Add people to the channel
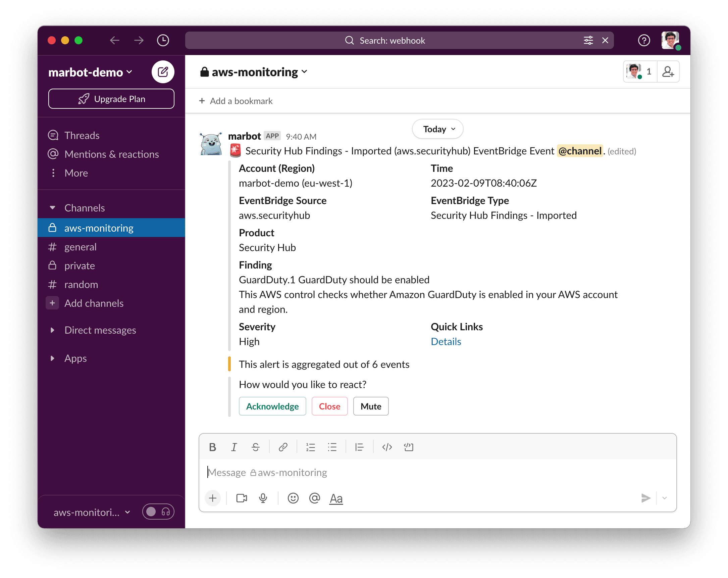Image resolution: width=728 pixels, height=578 pixels. (x=668, y=71)
